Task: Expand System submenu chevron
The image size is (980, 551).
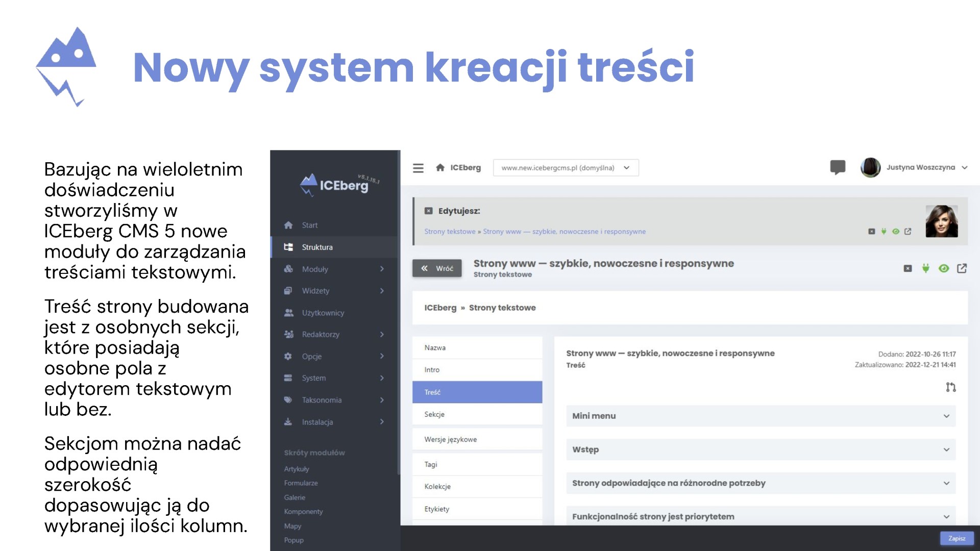Action: (x=382, y=378)
